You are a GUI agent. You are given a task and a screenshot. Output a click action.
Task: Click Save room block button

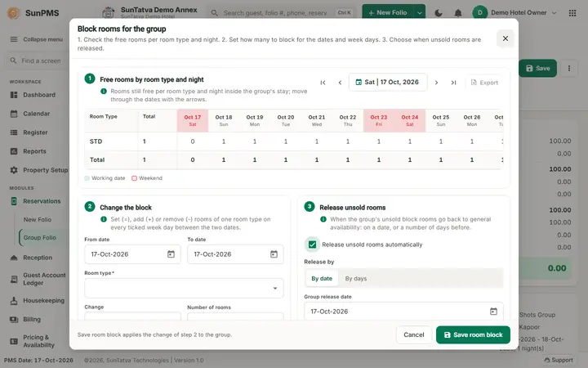click(x=473, y=334)
